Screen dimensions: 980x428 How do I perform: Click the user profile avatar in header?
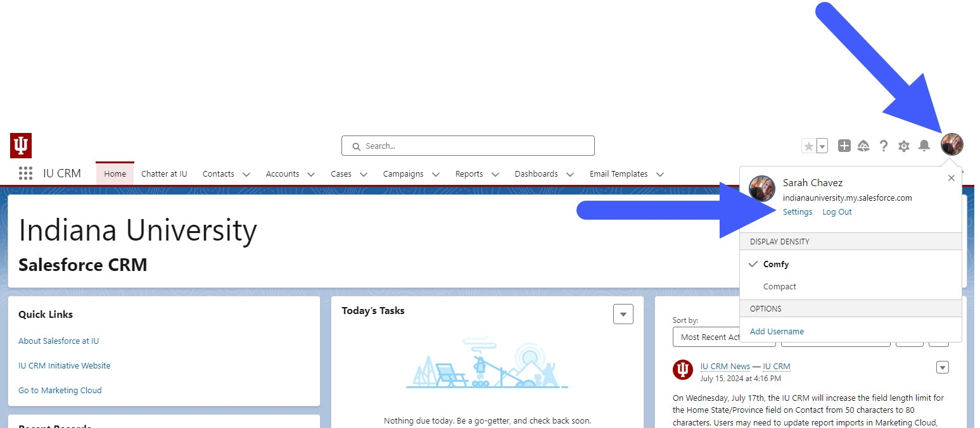951,145
